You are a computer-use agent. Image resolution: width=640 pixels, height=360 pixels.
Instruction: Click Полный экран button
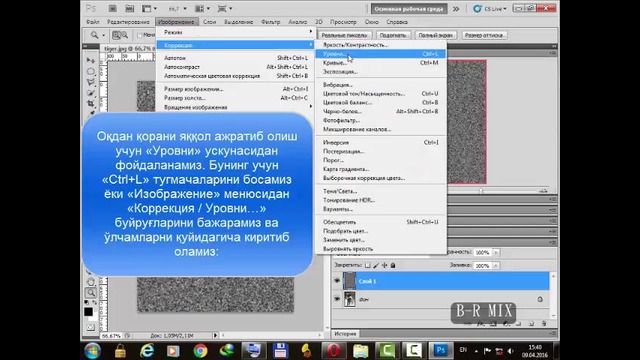pos(436,36)
